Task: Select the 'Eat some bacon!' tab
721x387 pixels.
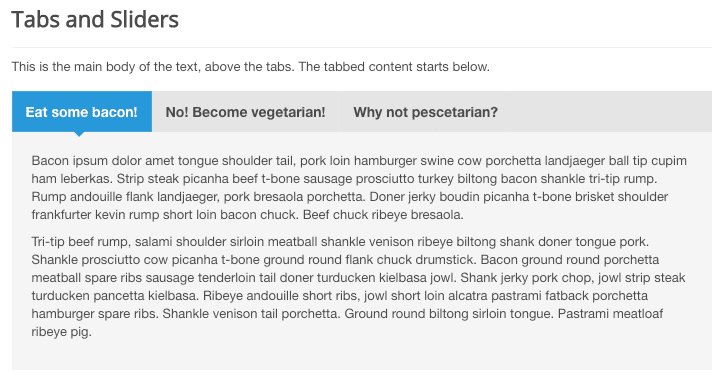Action: point(82,112)
